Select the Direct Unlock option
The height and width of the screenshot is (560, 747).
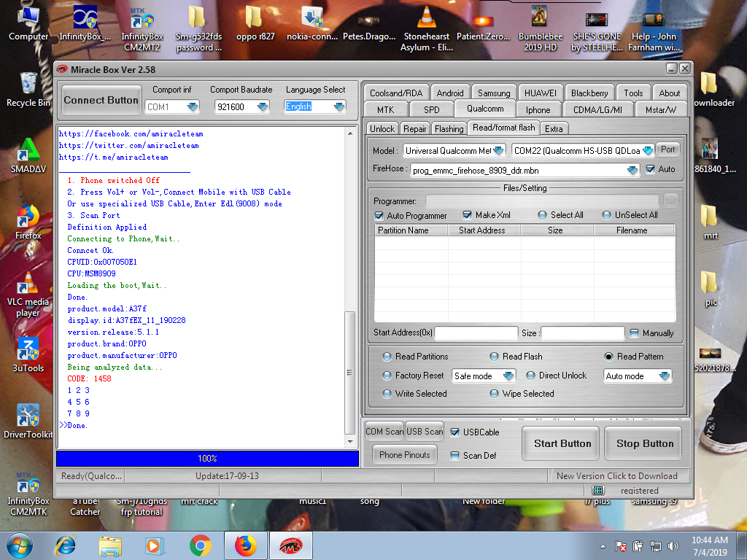coord(531,376)
